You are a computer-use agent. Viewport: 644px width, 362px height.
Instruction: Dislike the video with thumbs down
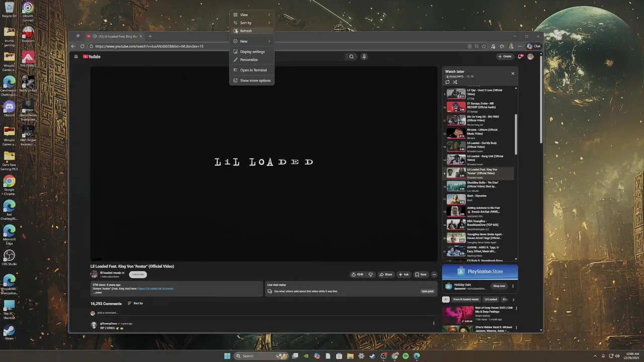tap(371, 275)
